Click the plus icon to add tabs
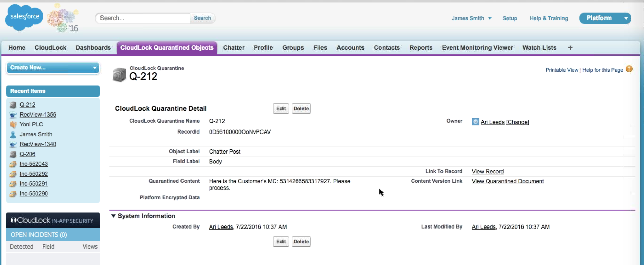Screen dimensions: 644x265 (x=570, y=48)
